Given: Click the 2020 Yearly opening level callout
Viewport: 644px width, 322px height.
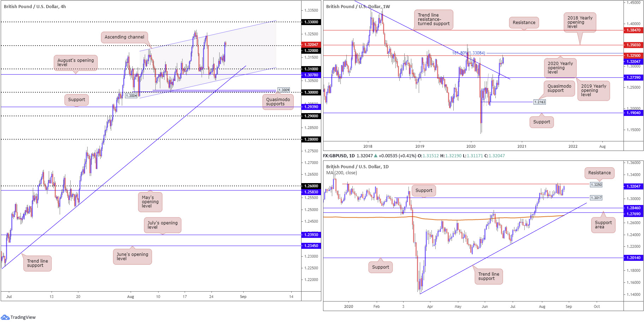Looking at the screenshot, I should click(x=560, y=68).
